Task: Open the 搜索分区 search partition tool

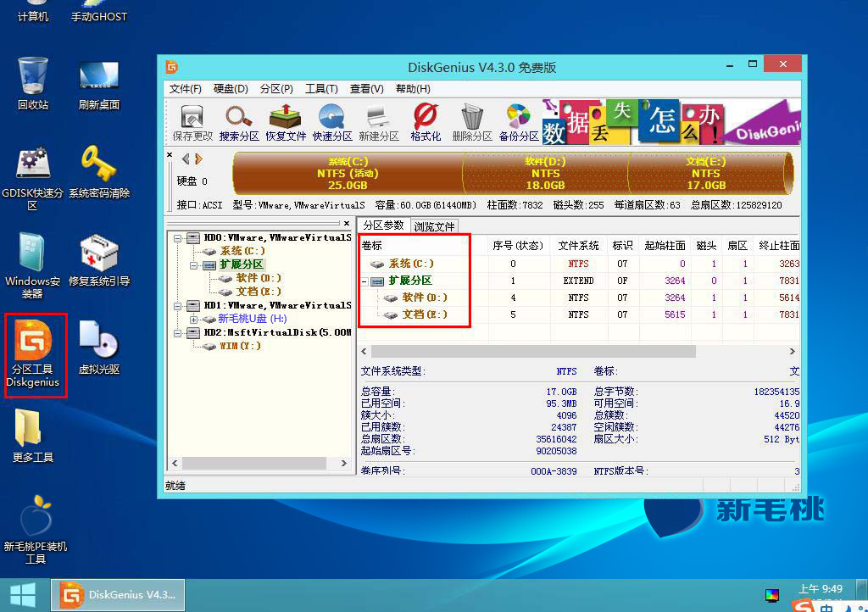Action: pos(238,123)
